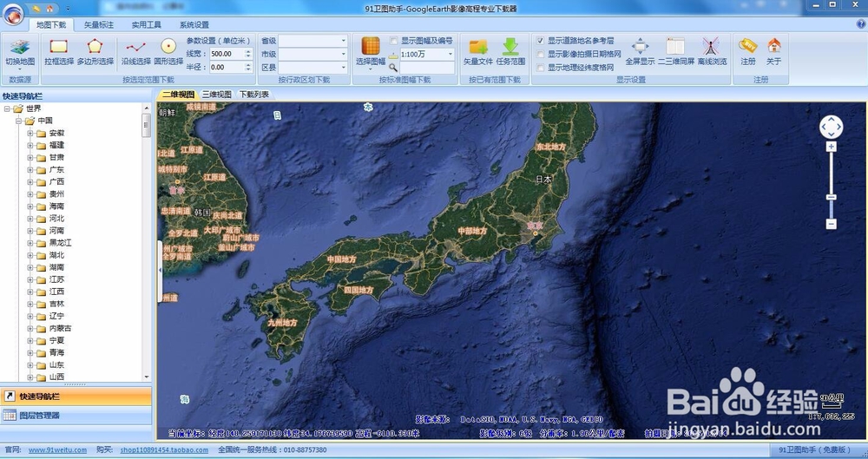Zoom in with the map plus button

click(x=831, y=147)
